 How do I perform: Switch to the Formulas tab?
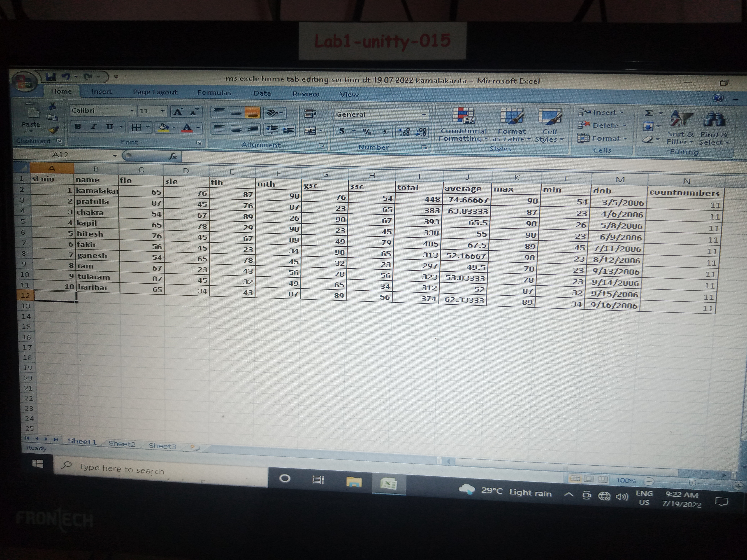click(214, 92)
